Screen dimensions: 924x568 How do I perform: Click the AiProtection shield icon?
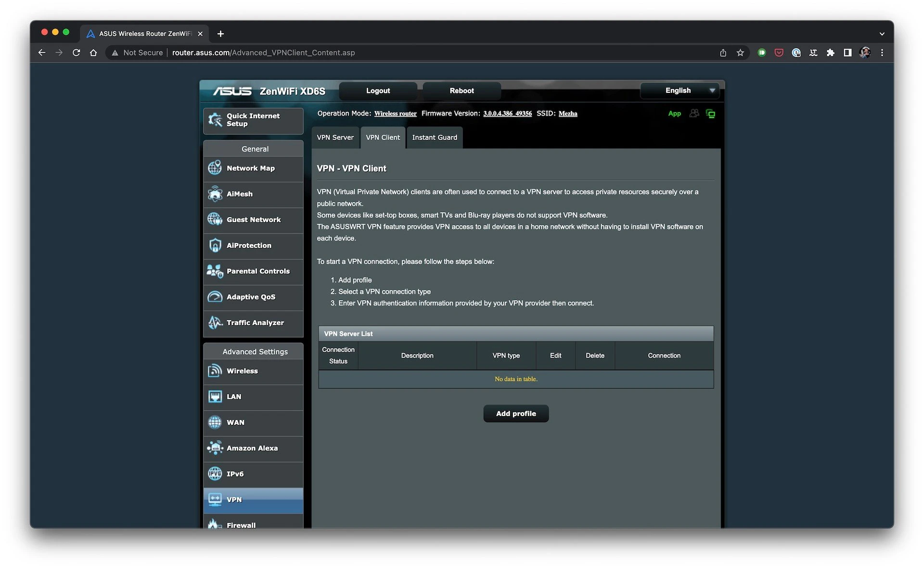tap(215, 245)
